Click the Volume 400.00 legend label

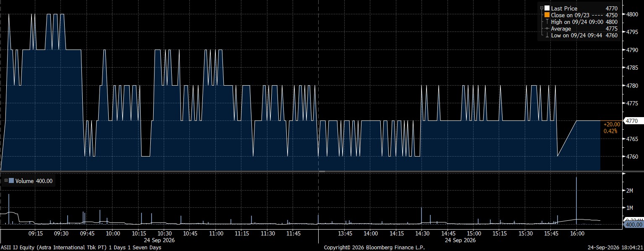[34, 181]
